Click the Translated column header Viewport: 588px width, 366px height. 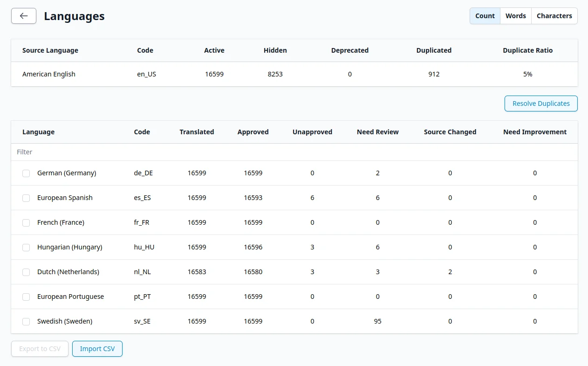click(x=197, y=132)
